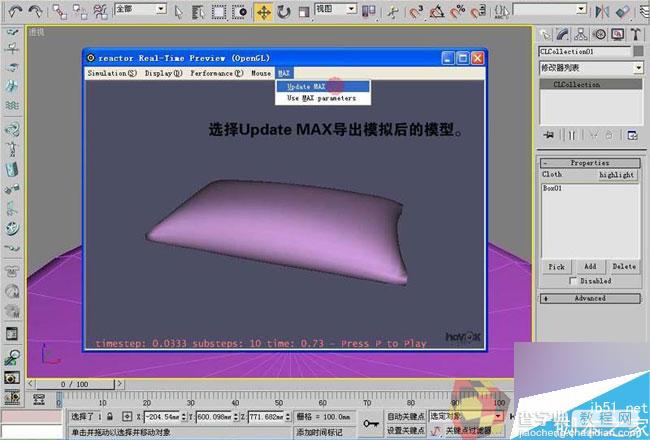Switch to the Modify command panel tab
Image resolution: width=650 pixels, height=440 pixels.
(x=563, y=34)
